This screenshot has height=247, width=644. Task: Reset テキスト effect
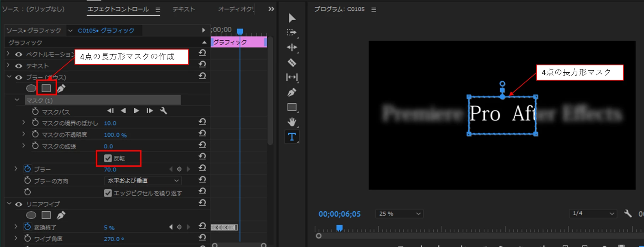202,64
